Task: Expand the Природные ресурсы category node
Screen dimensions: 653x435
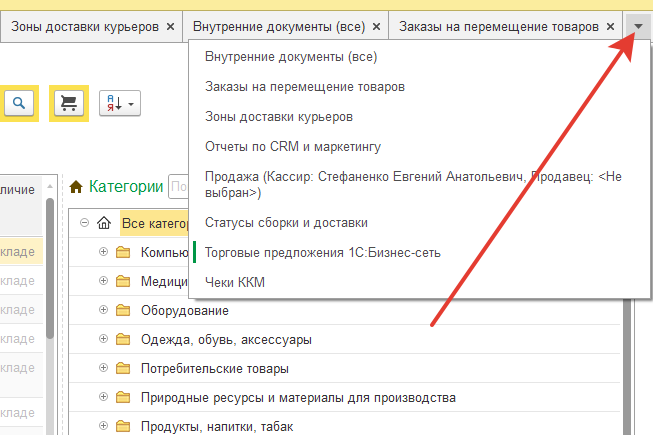Action: (103, 397)
